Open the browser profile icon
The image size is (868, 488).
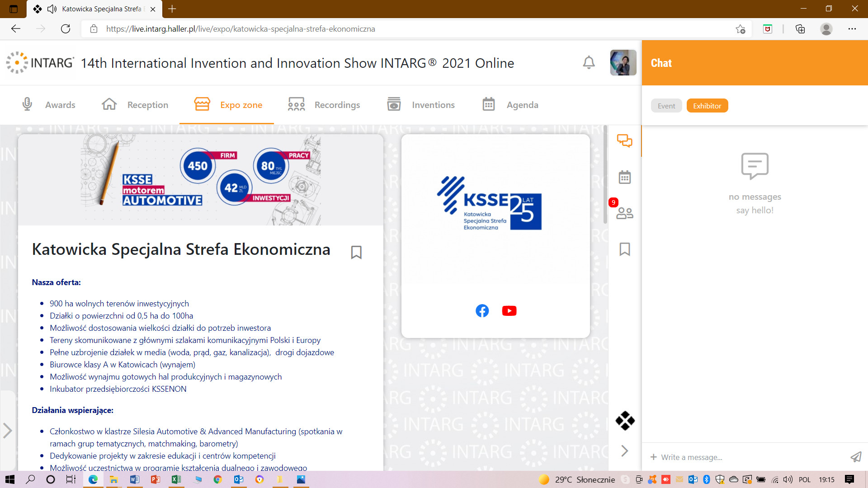[826, 29]
